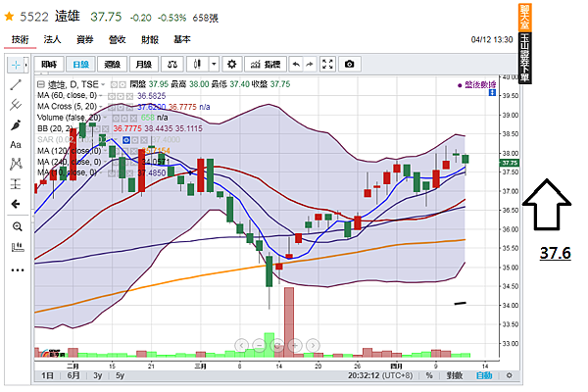Undo the last chart action
This screenshot has height=392, width=588.
296,64
